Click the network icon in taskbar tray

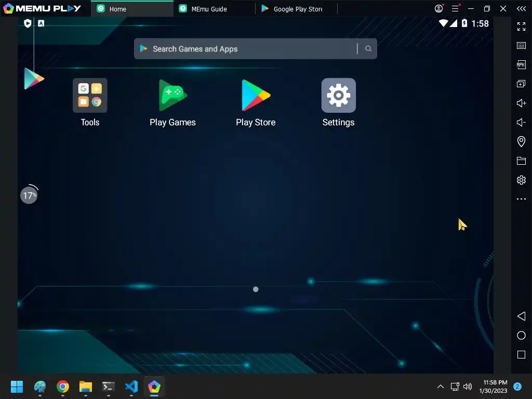455,387
